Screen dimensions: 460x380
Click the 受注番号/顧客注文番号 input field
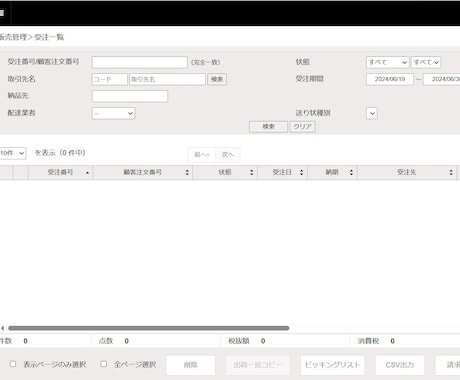139,62
